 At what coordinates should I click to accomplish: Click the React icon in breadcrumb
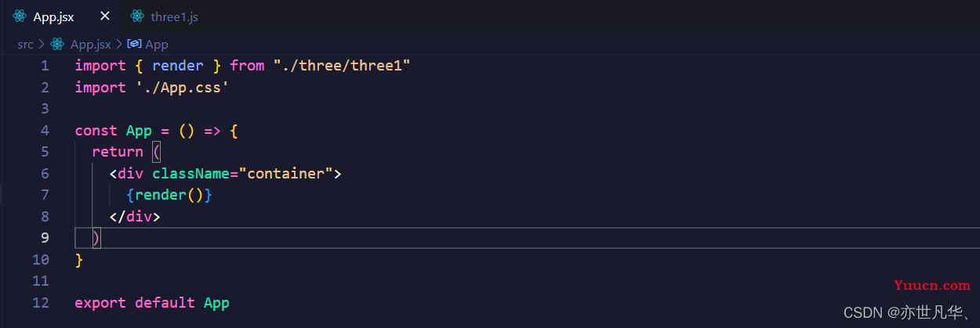tap(56, 45)
